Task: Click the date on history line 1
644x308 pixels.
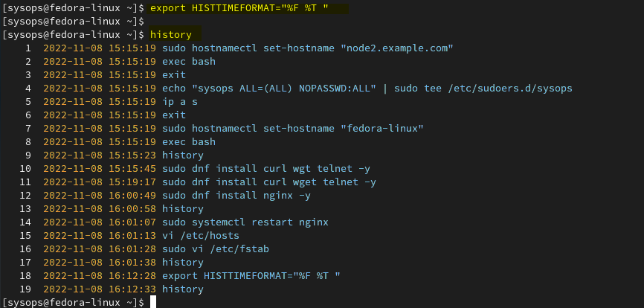Action: (73, 48)
